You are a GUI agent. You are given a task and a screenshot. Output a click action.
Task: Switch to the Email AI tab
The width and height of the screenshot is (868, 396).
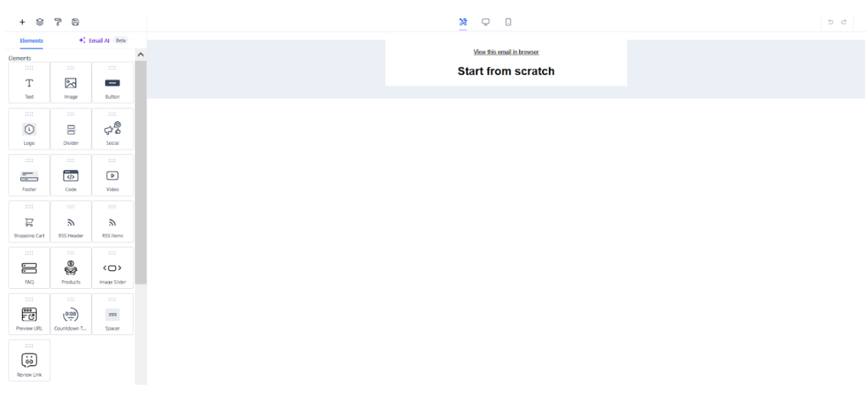99,40
